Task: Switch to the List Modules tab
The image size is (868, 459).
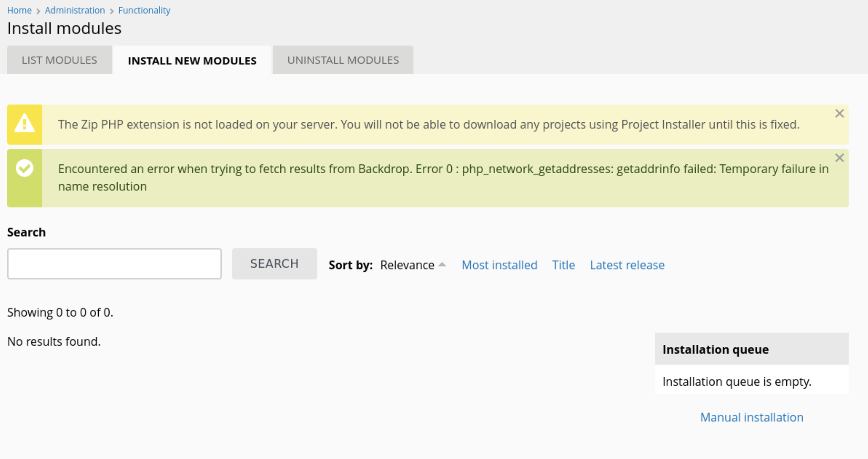Action: [x=59, y=60]
